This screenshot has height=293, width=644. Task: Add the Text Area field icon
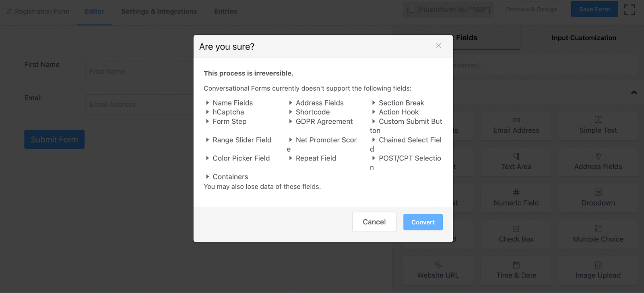pos(516,156)
